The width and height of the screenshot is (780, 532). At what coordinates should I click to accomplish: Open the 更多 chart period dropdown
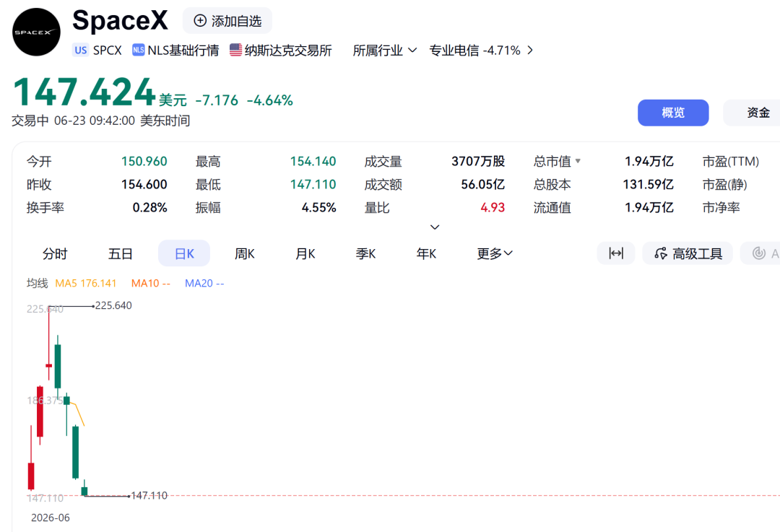(495, 253)
